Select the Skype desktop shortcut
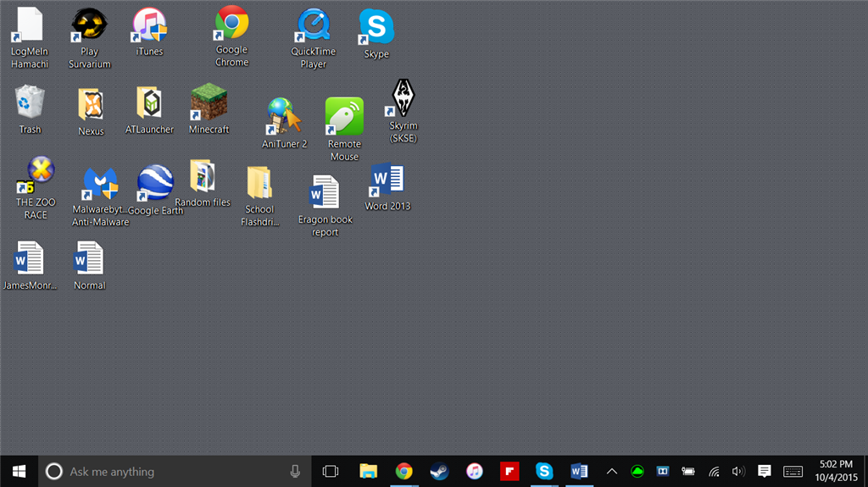868x487 pixels. point(376,34)
